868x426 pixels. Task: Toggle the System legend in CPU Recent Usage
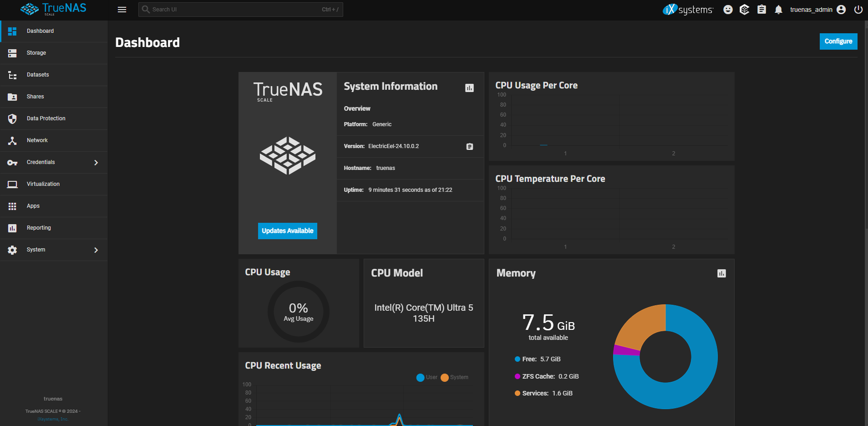(x=454, y=377)
